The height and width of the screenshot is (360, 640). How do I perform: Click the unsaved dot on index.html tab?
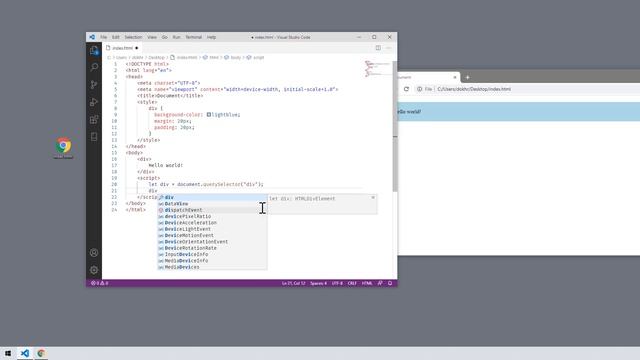click(x=137, y=48)
